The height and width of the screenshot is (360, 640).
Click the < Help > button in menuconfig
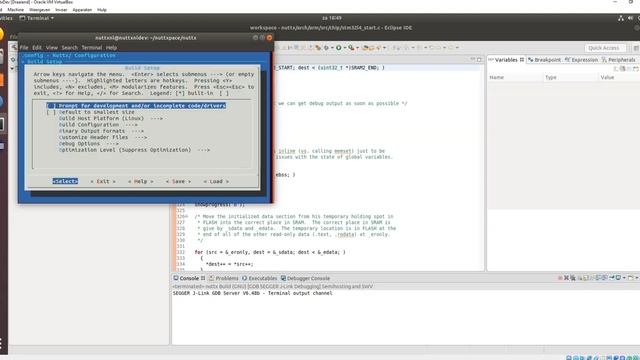tap(140, 181)
